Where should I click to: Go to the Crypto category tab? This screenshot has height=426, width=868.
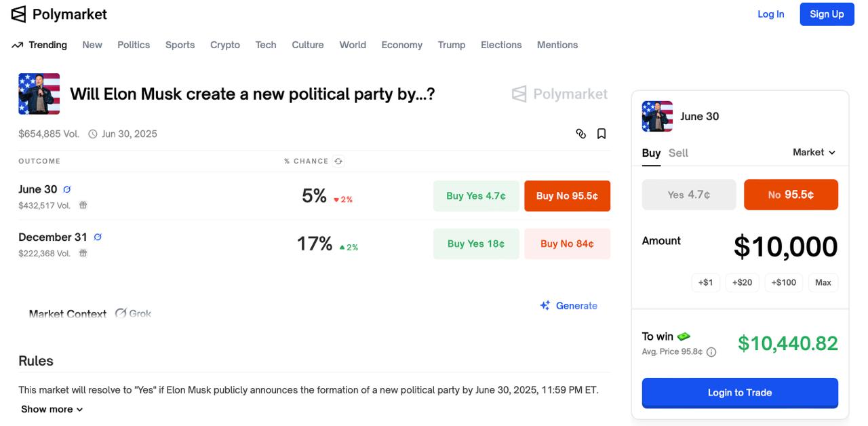coord(225,45)
